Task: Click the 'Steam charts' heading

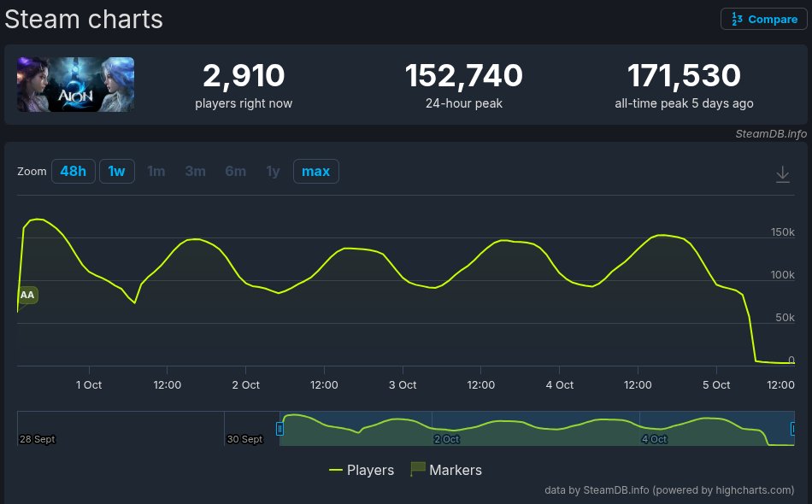Action: pos(84,20)
